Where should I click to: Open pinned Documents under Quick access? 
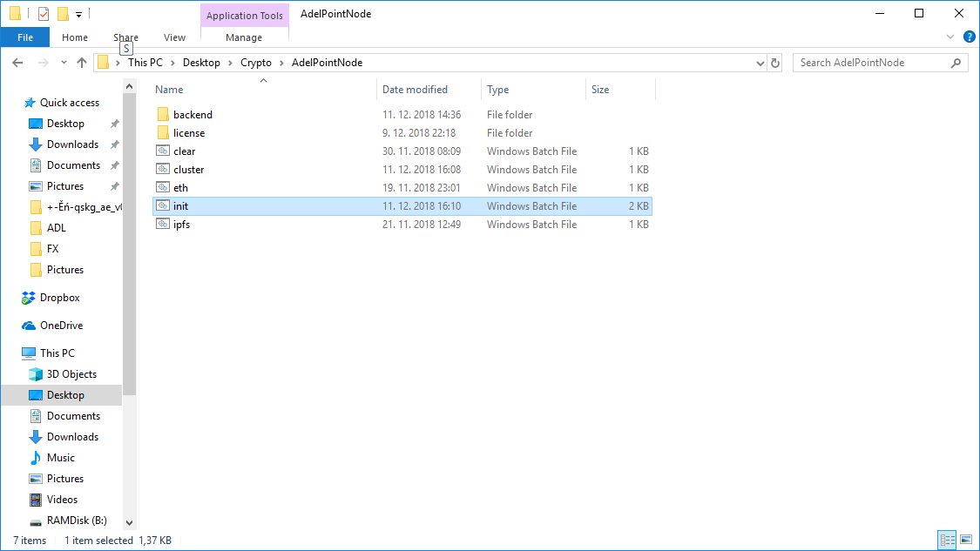tap(73, 165)
